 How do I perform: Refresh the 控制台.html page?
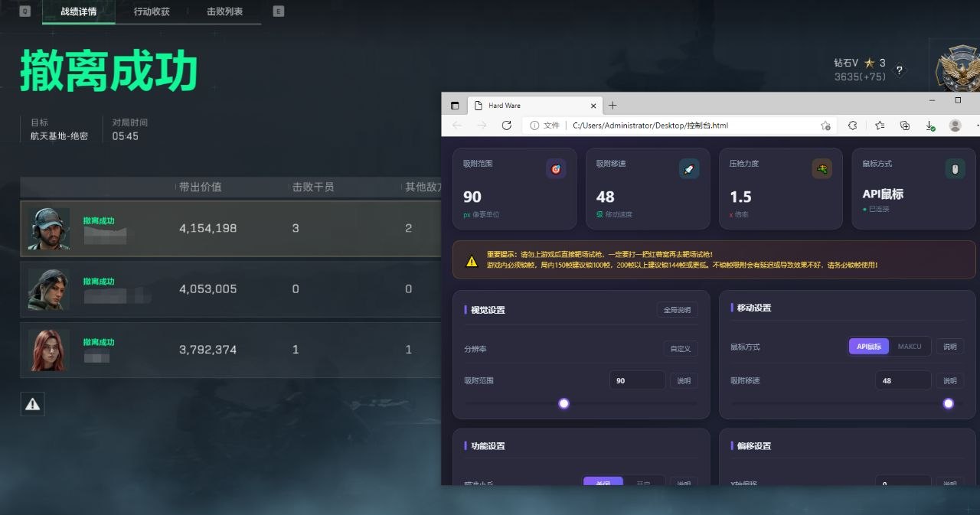coord(506,125)
